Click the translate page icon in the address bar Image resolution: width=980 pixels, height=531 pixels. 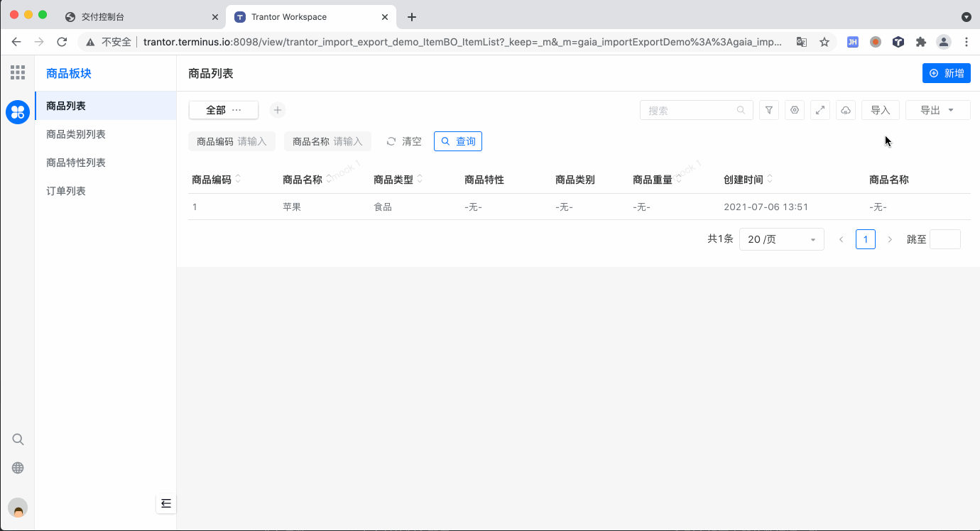(802, 42)
